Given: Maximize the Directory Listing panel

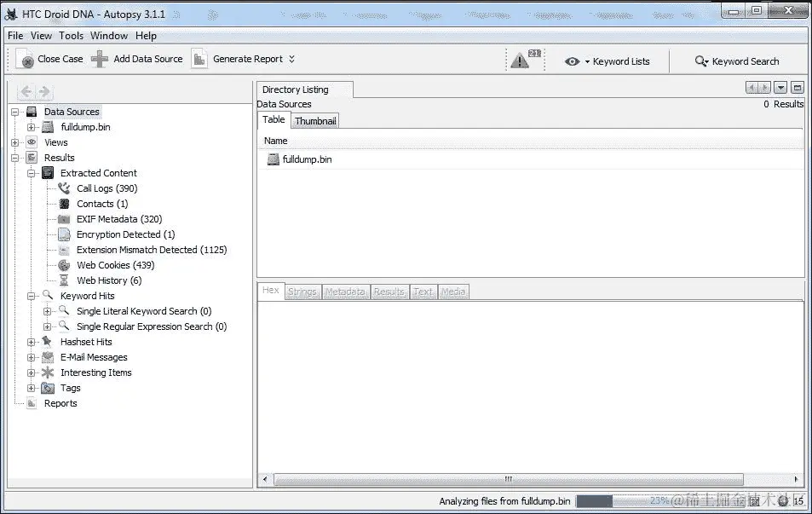Looking at the screenshot, I should click(x=798, y=88).
